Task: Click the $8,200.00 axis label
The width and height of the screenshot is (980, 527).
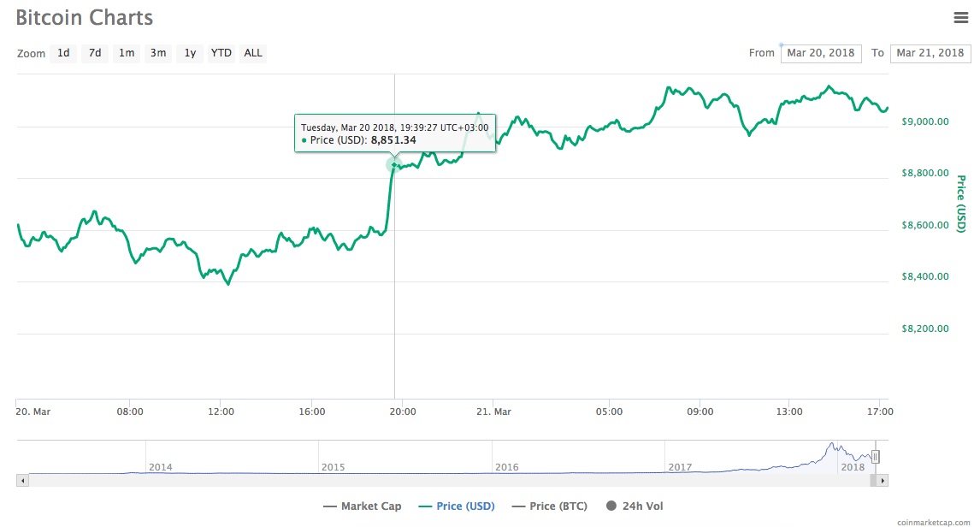Action: 925,329
